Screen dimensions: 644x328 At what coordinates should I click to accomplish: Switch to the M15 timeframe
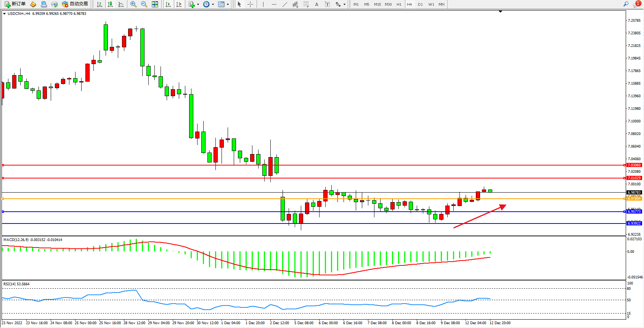[377, 5]
